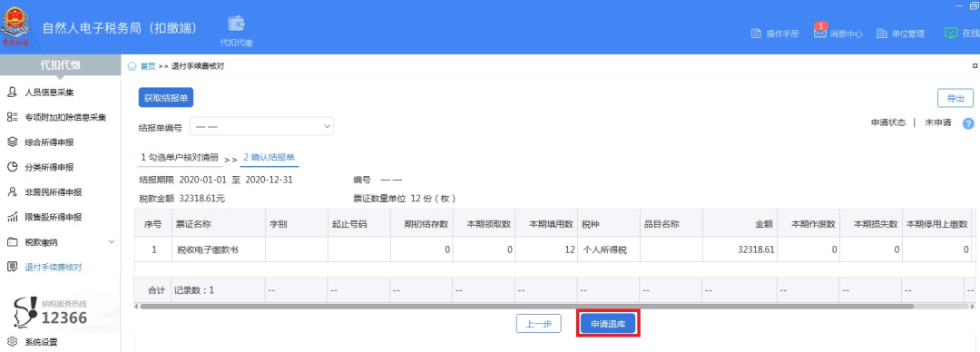Click the 未申请 status text
Viewport: 980px width, 352px height.
[x=938, y=123]
